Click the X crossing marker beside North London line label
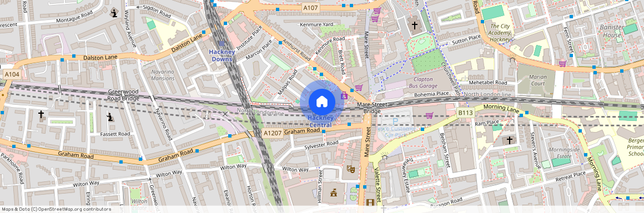 click(x=225, y=114)
